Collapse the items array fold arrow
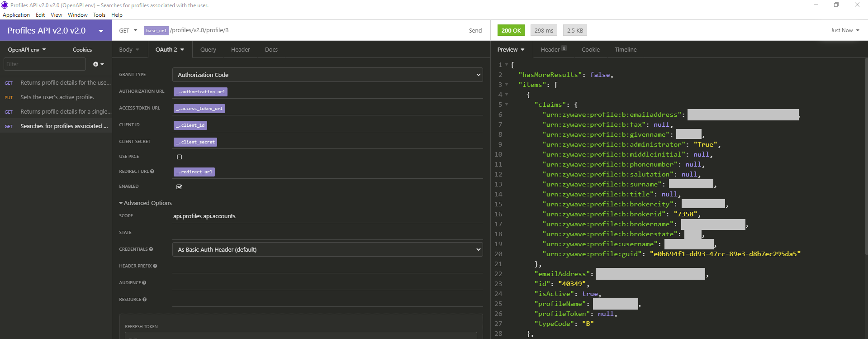The width and height of the screenshot is (868, 339). [507, 85]
